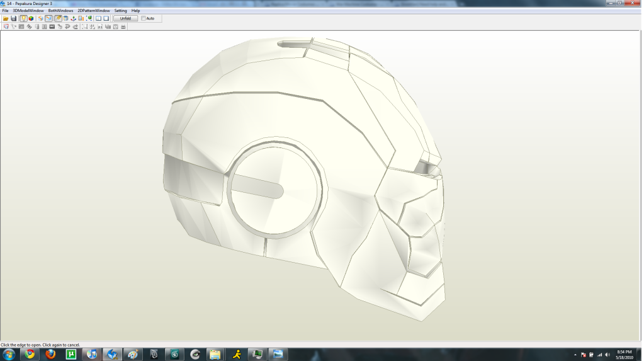Click the dashed rectangle selection icon
The height and width of the screenshot is (361, 644).
click(84, 26)
